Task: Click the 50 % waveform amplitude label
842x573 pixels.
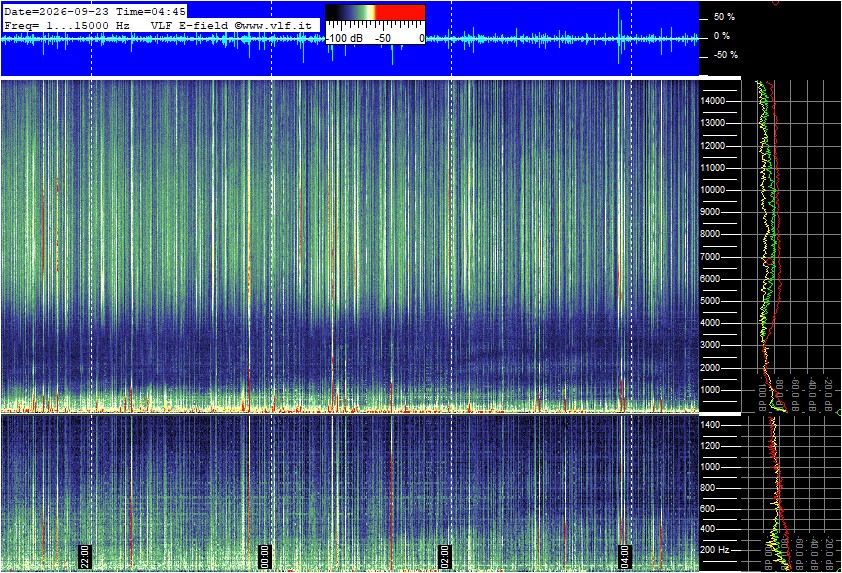Action: coord(724,17)
